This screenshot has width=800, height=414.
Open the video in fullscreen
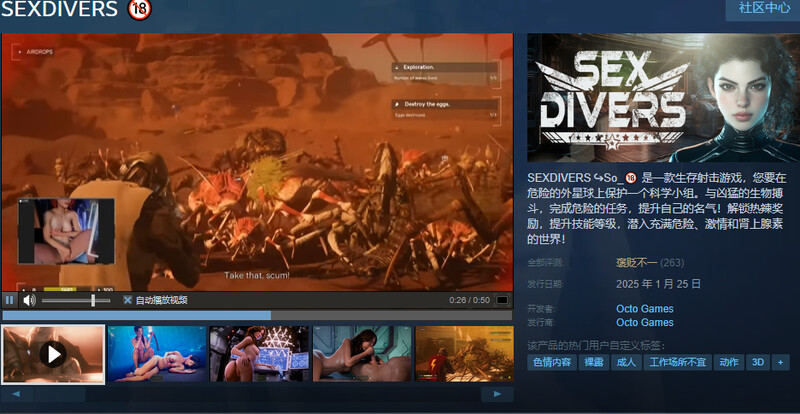(502, 300)
